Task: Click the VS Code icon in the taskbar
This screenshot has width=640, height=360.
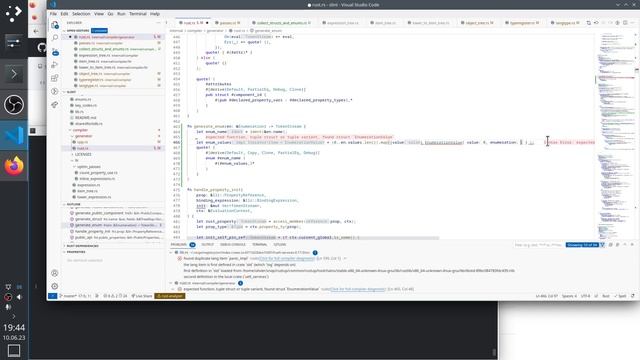Action: coord(14,135)
